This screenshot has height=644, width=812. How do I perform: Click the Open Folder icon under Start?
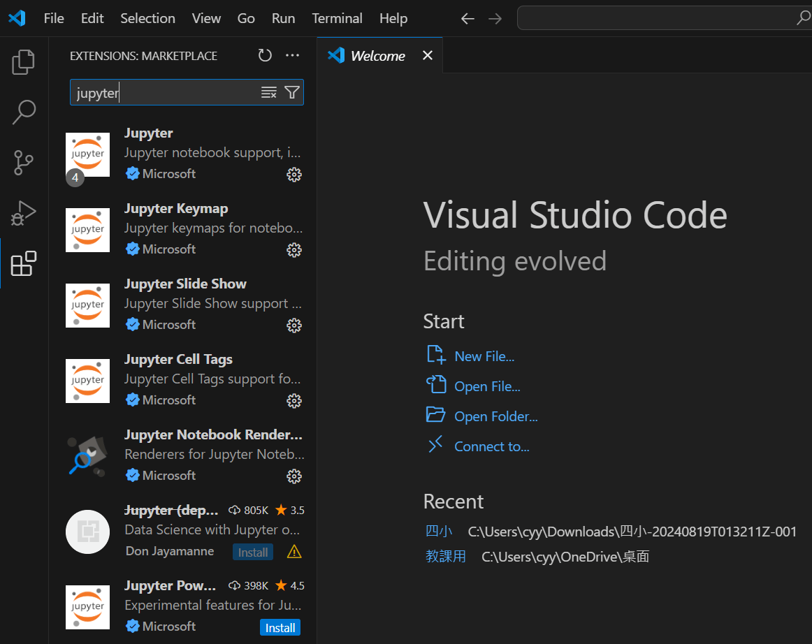point(435,415)
